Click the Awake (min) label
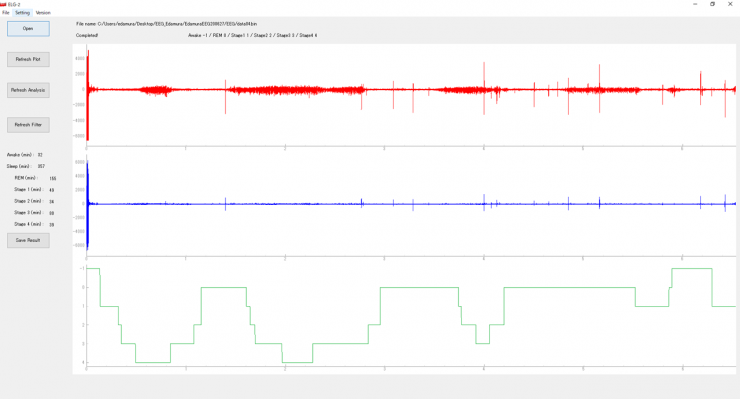This screenshot has width=740, height=399. coord(19,155)
